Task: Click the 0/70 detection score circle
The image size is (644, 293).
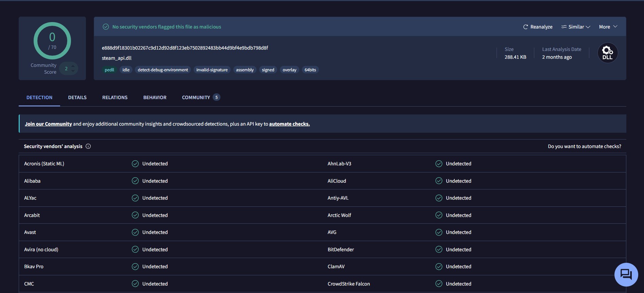Action: [52, 41]
